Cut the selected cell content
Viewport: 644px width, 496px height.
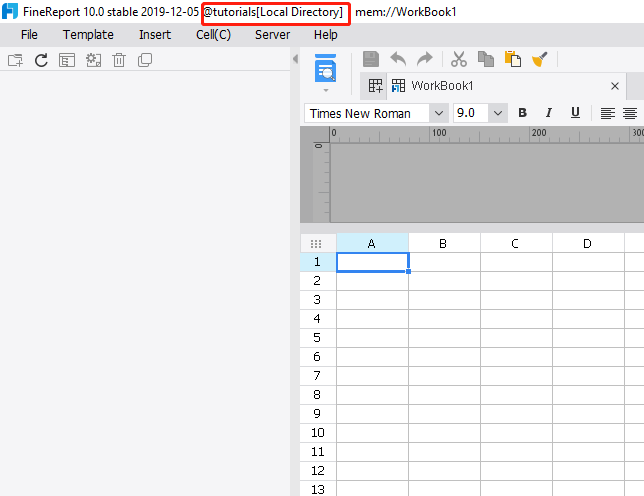tap(459, 59)
